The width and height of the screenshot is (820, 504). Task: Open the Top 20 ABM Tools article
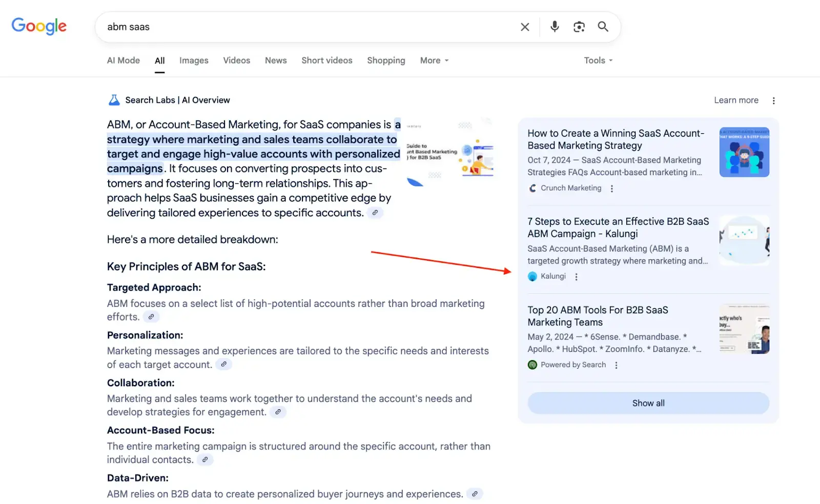point(598,316)
